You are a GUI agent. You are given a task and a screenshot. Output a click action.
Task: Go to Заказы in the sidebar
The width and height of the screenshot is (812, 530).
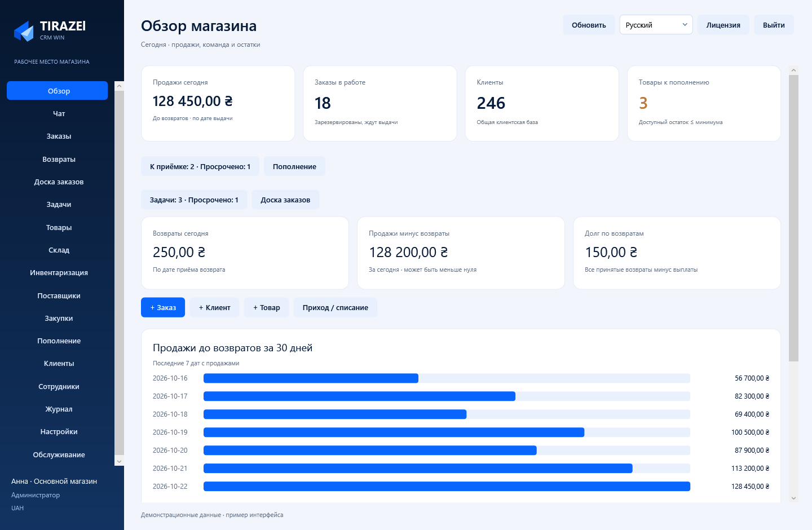pyautogui.click(x=58, y=136)
